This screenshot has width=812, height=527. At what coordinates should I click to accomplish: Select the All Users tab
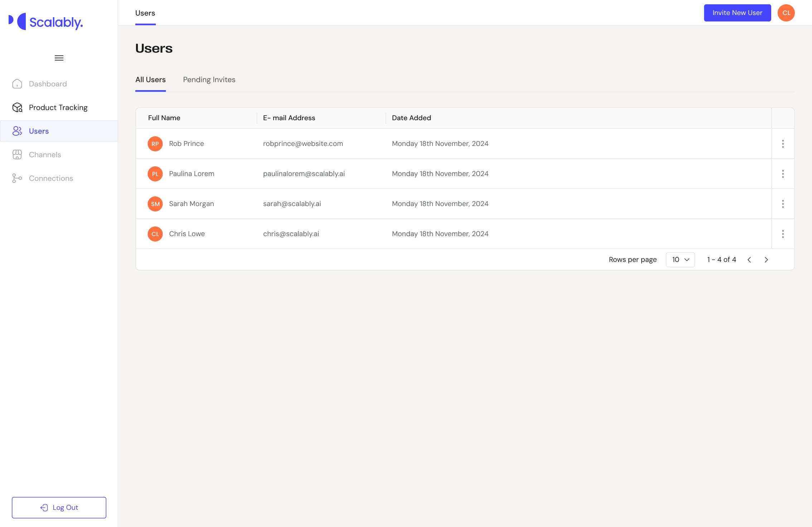click(x=150, y=80)
